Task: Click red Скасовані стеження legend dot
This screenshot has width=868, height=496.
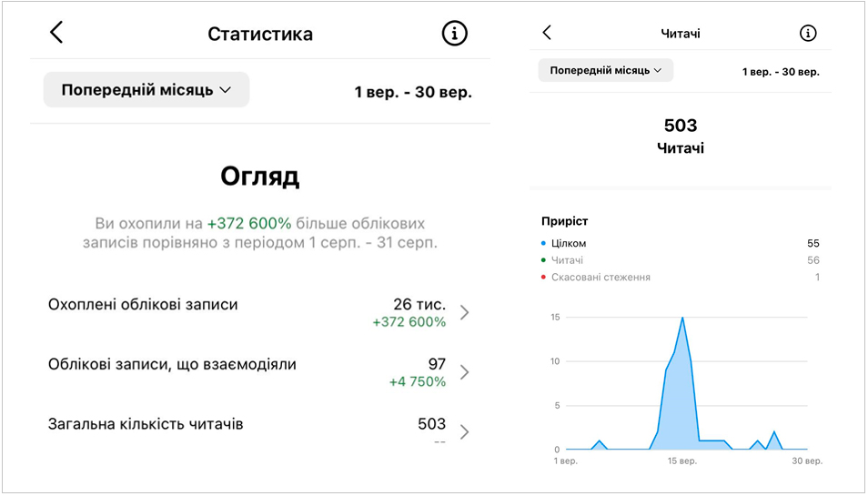Action: [544, 278]
